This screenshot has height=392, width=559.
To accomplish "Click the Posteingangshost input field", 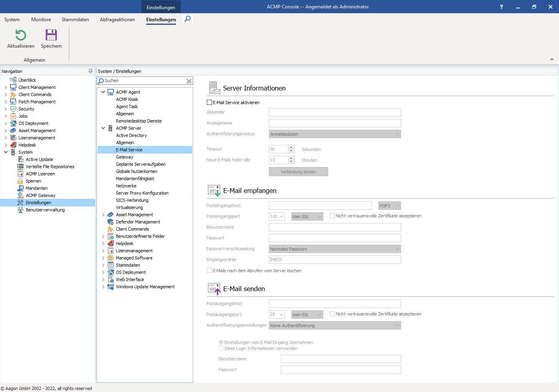I will (x=321, y=206).
